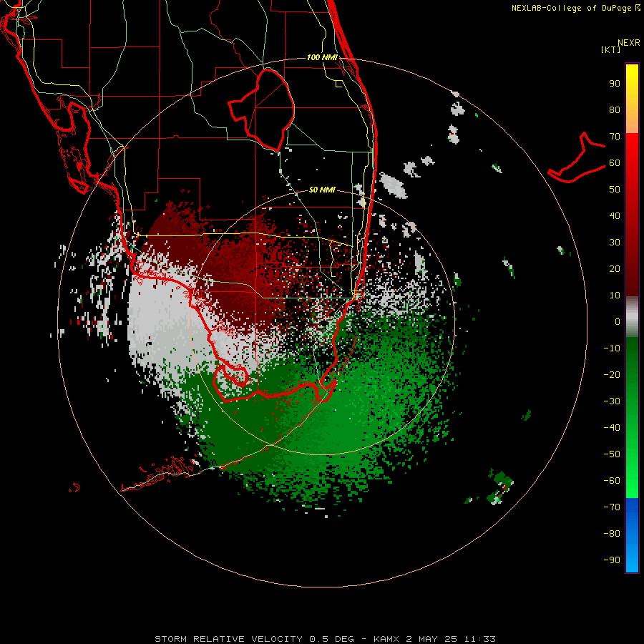644x644 pixels.
Task: Click the positive 70 scale value
Action: [615, 137]
